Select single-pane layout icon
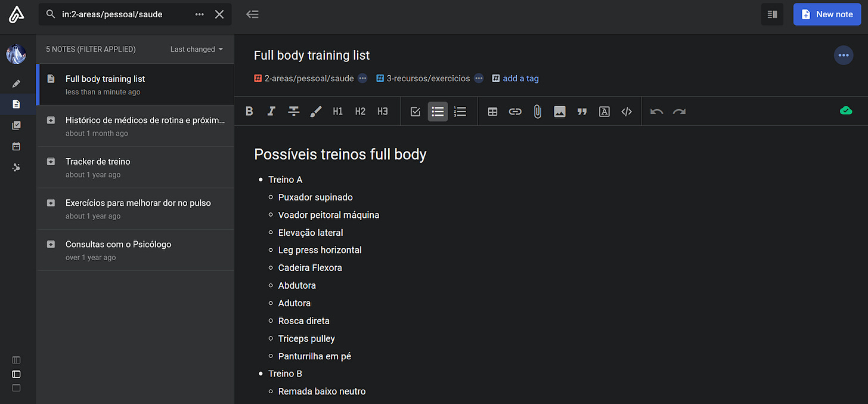868x404 pixels. (16, 388)
